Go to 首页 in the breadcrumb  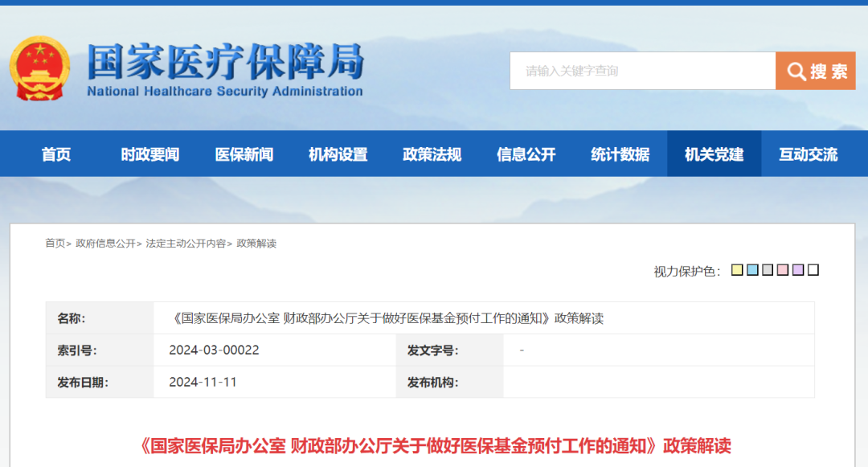[x=55, y=244]
